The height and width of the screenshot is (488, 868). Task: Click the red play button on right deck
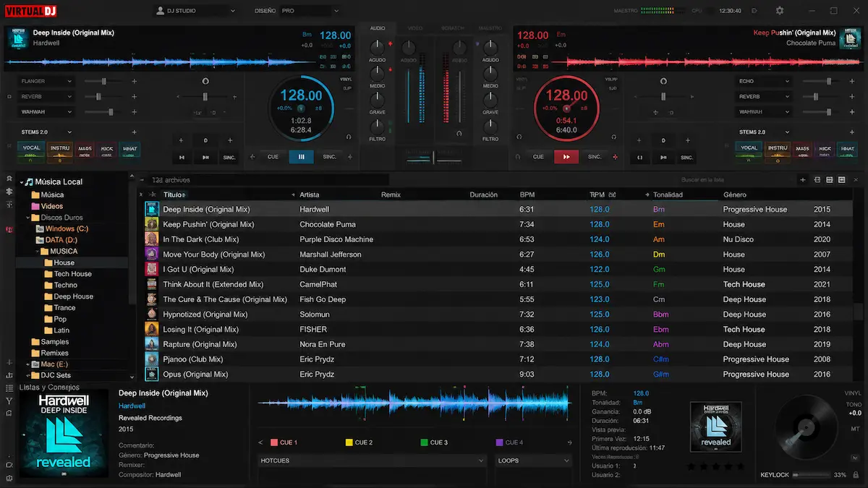tap(567, 156)
